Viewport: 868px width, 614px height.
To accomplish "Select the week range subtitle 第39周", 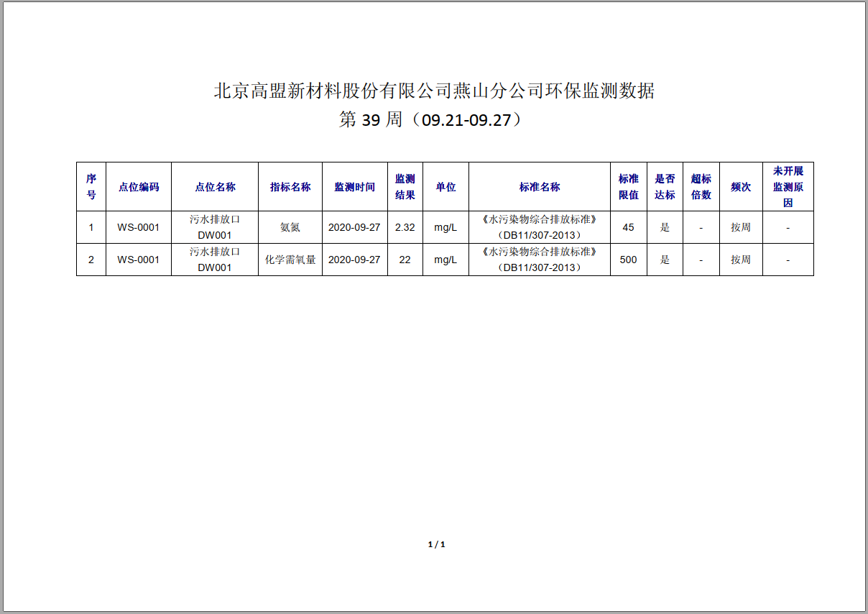I will 433,121.
